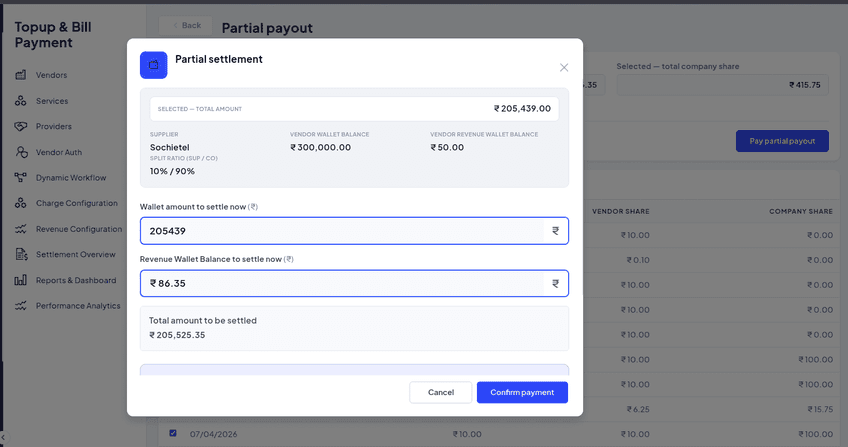The width and height of the screenshot is (848, 447).
Task: Click Confirm payment button
Action: [x=522, y=392]
